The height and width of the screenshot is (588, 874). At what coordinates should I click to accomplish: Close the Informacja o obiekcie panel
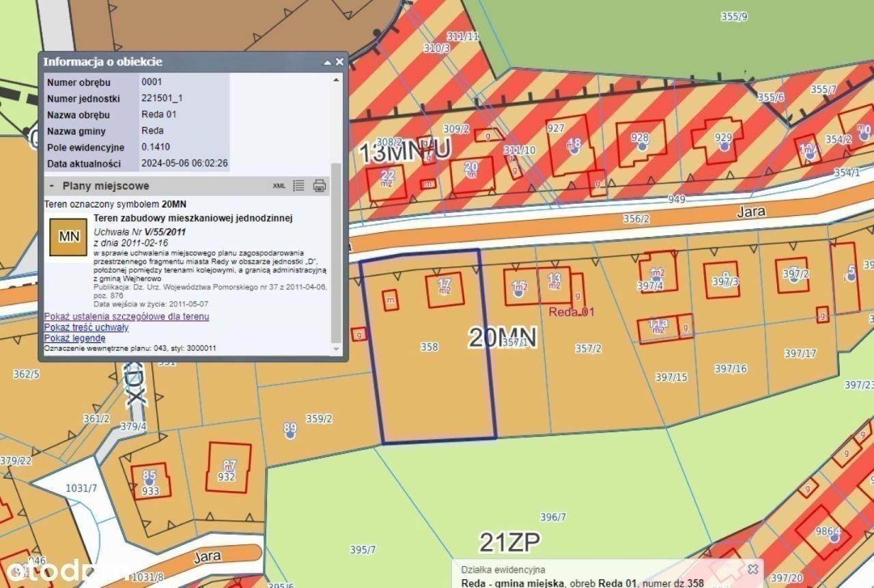[339, 62]
